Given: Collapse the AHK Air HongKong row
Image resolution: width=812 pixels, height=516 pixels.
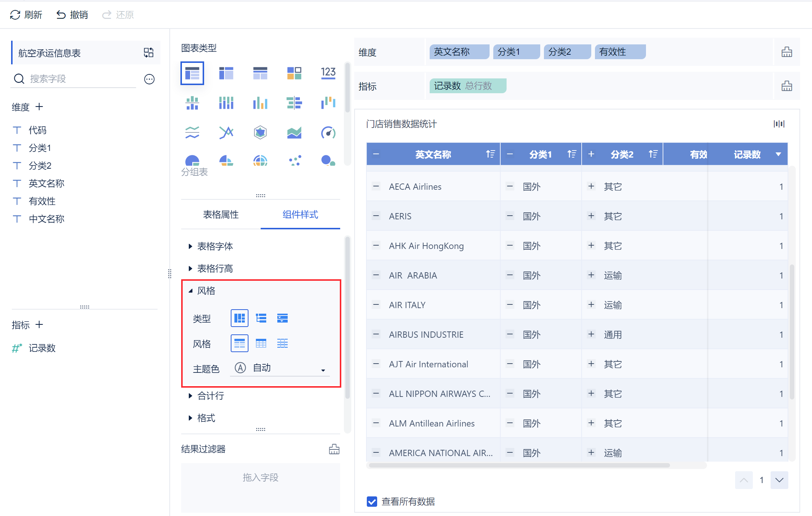Looking at the screenshot, I should 376,246.
